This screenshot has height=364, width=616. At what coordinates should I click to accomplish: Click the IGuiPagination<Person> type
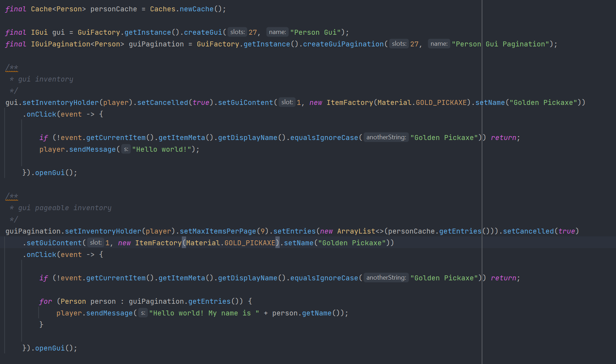pos(78,44)
